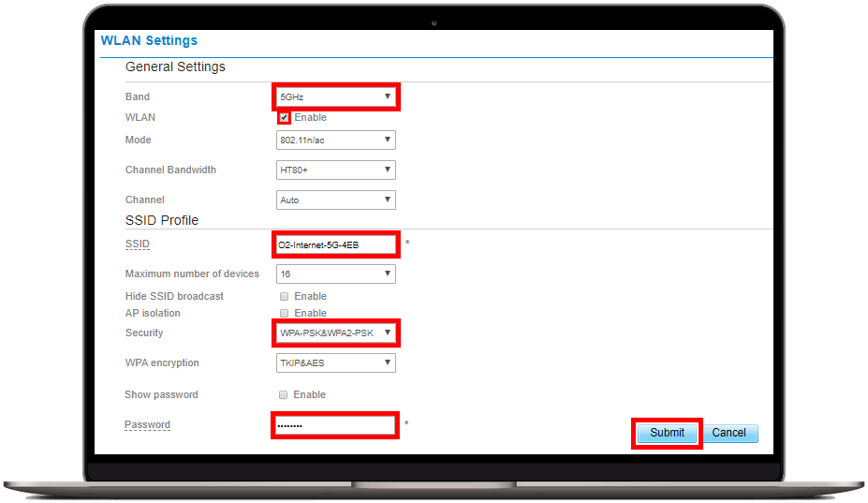Click the WLAN Settings page title
Image resolution: width=868 pixels, height=503 pixels.
coord(149,41)
